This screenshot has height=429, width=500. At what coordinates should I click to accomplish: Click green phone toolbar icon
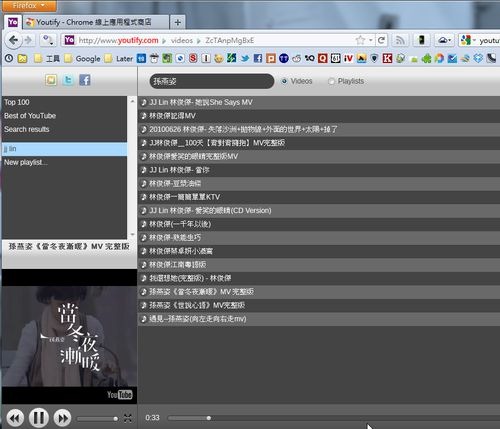(x=422, y=40)
